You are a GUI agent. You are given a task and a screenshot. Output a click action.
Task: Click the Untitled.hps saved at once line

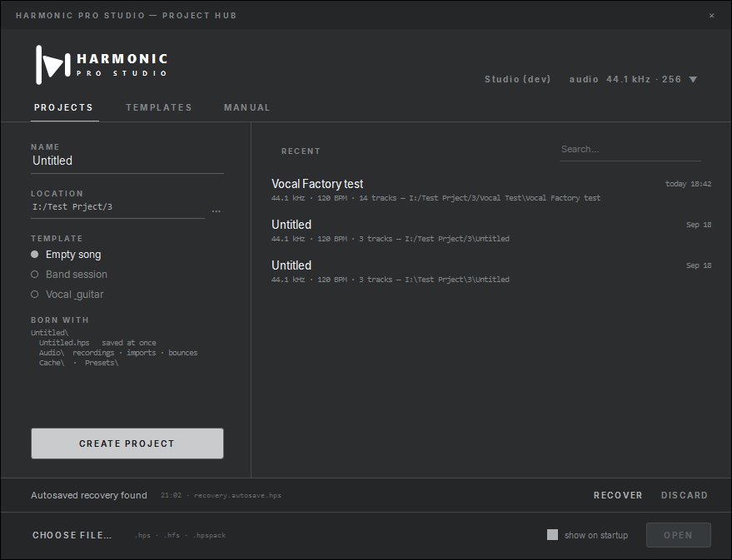(x=97, y=343)
